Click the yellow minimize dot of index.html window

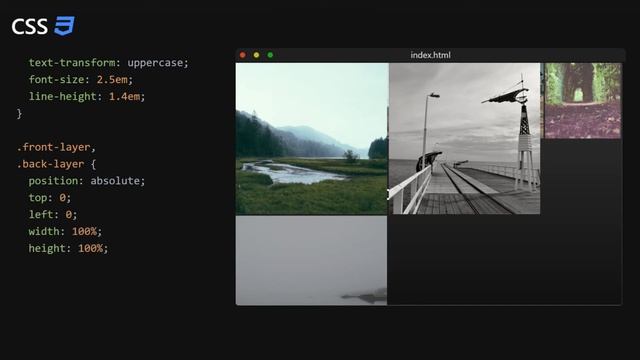256,55
